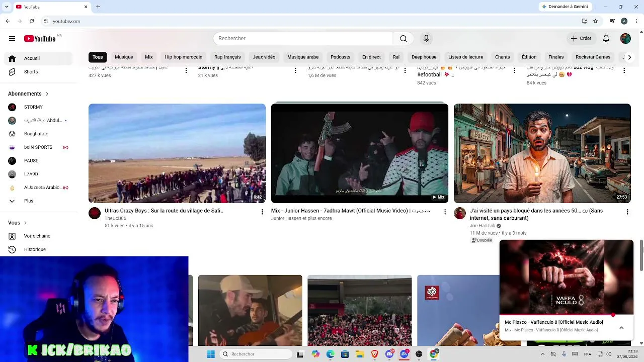This screenshot has height=362, width=644.
Task: Go to the YouTube logo home link
Action: tap(40, 39)
